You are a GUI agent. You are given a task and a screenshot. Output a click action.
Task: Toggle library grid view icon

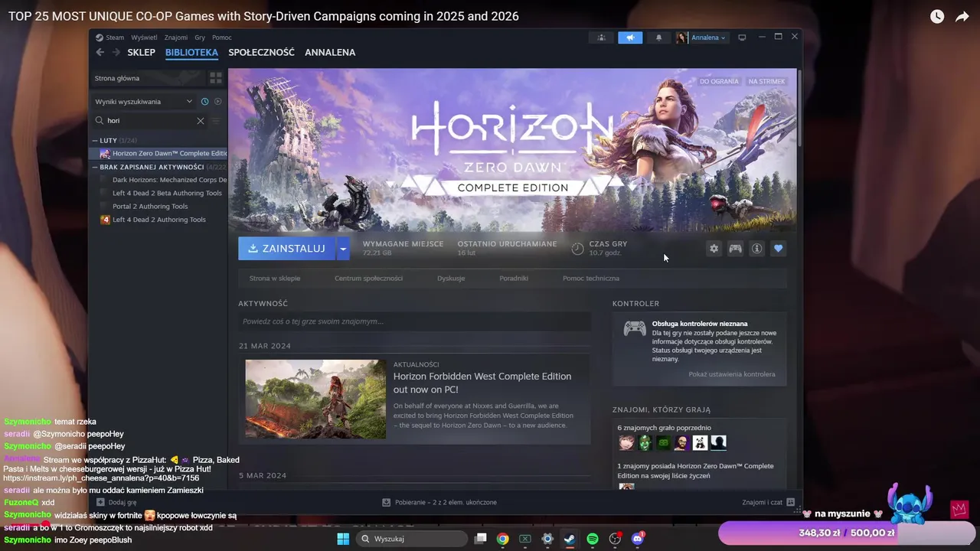[x=216, y=78]
